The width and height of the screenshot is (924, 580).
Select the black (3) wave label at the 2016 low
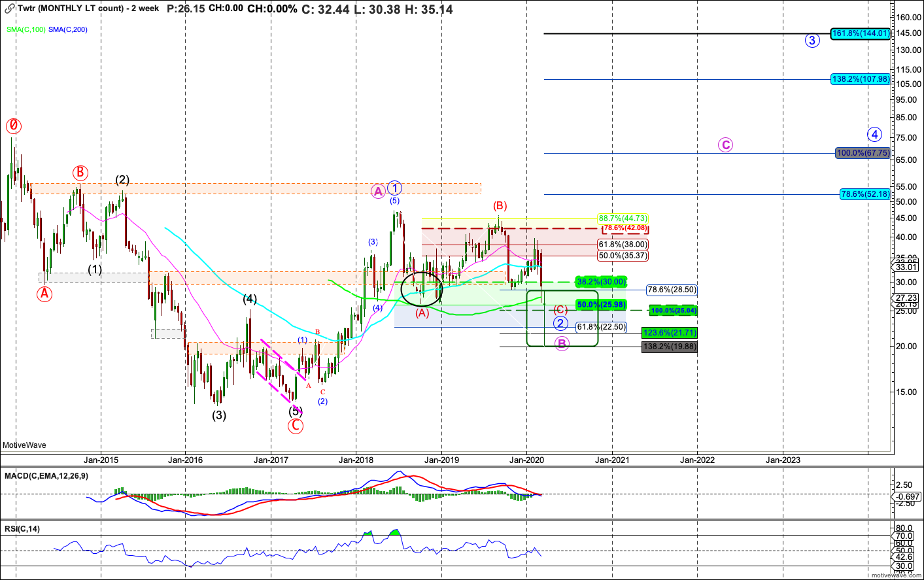pos(219,415)
